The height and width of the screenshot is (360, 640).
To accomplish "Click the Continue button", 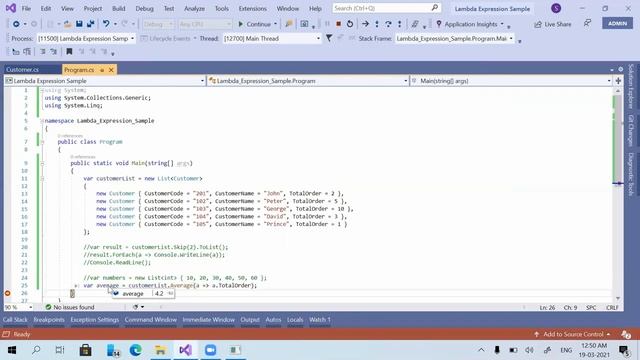I will pos(255,24).
